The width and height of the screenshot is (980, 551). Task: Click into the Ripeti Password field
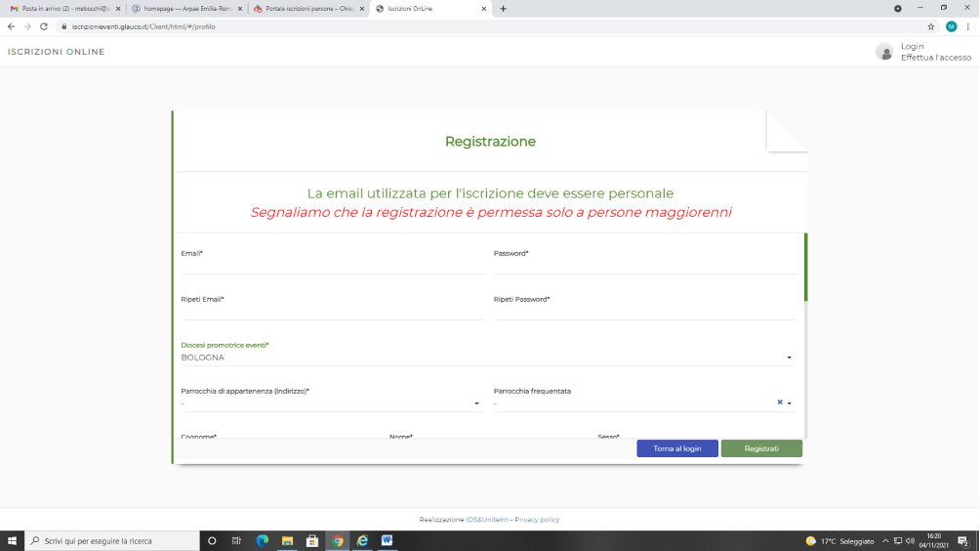tap(644, 312)
